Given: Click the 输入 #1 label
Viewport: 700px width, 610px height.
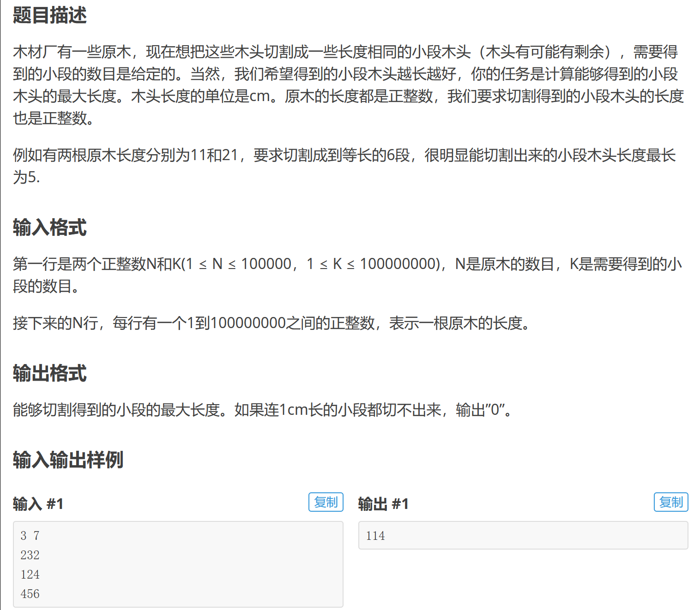Looking at the screenshot, I should point(38,504).
